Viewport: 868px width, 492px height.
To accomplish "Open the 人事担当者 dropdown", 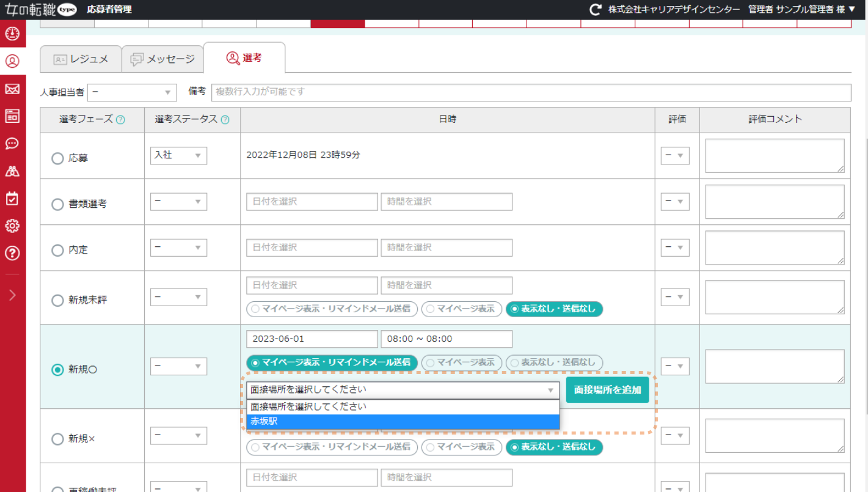I will 132,92.
